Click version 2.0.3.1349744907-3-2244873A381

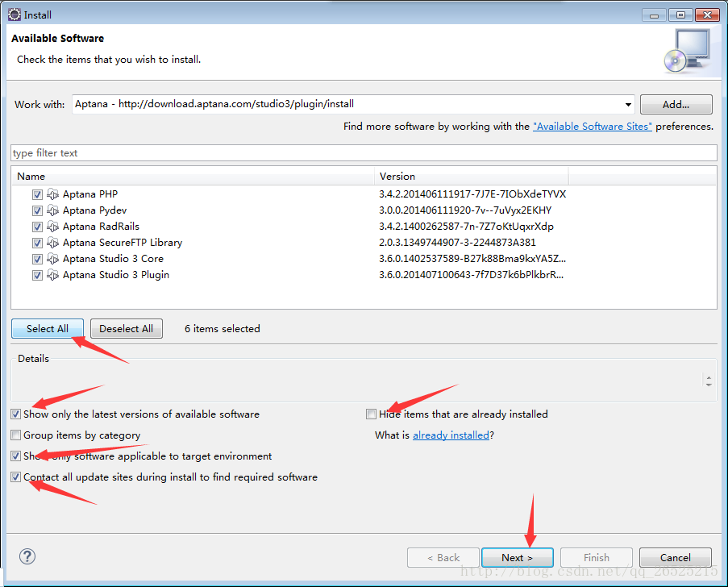[457, 243]
